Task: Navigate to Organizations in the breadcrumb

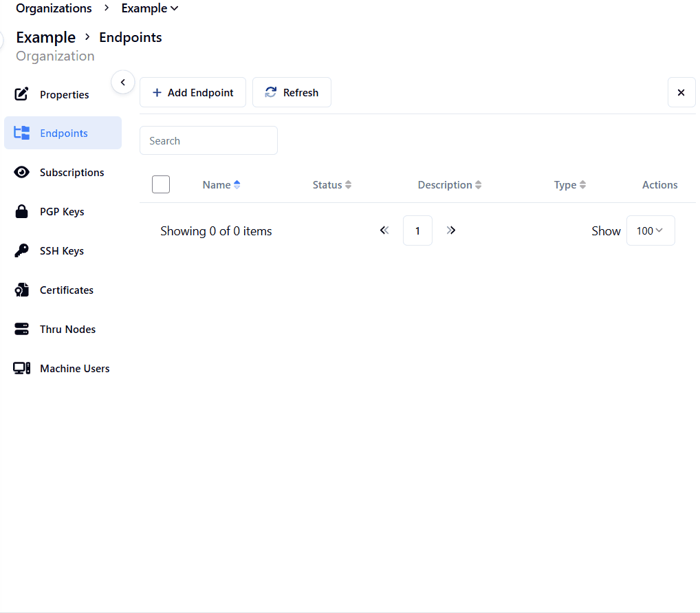Action: (x=54, y=8)
